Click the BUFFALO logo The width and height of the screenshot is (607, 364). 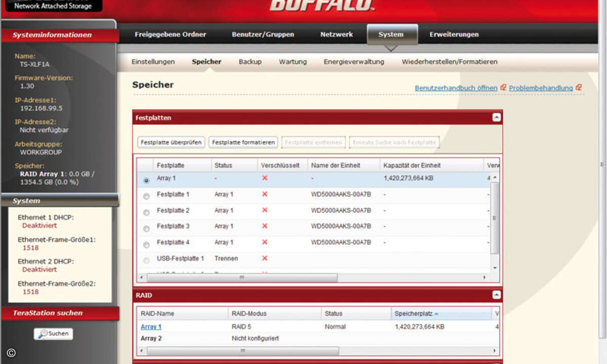322,6
